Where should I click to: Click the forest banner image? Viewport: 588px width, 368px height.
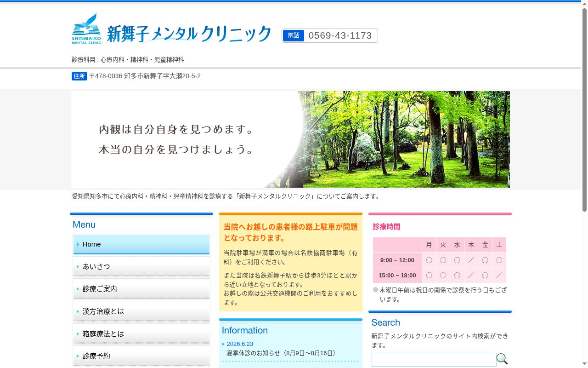click(x=290, y=139)
